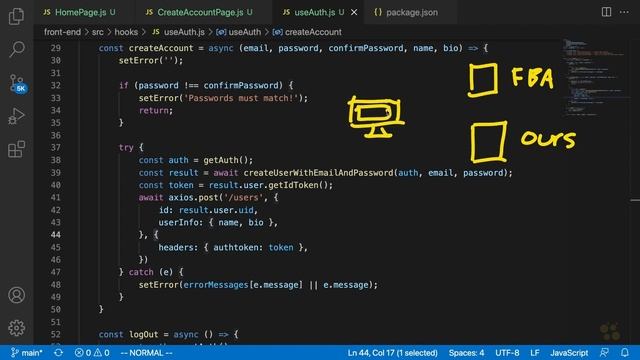Click 'createUserWithEmailAndPassword' function call
The height and width of the screenshot is (360, 640).
318,173
